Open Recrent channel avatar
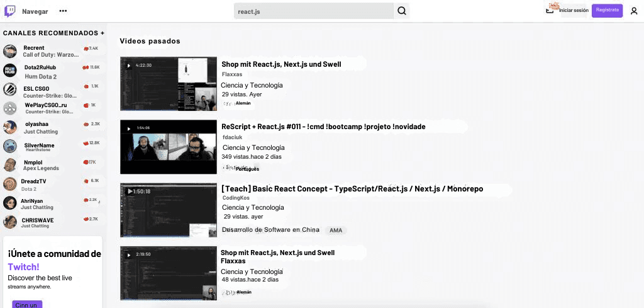644x308 pixels. [x=10, y=51]
